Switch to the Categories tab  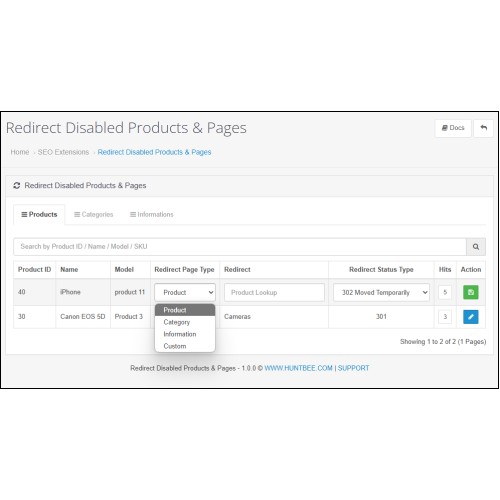94,214
